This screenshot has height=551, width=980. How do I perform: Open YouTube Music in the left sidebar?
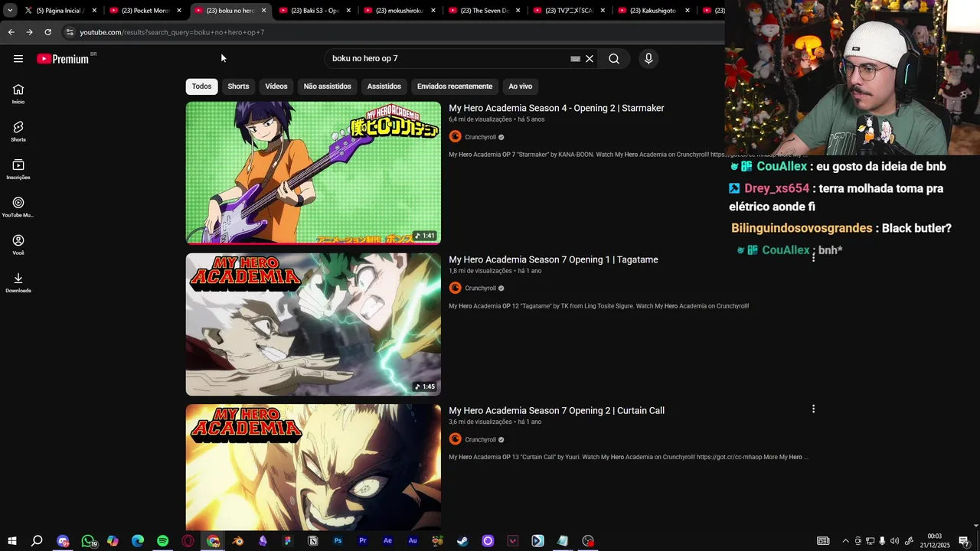(18, 207)
